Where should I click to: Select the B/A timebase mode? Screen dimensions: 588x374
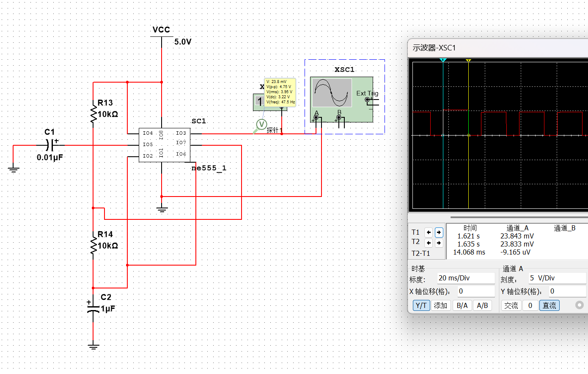click(x=462, y=305)
